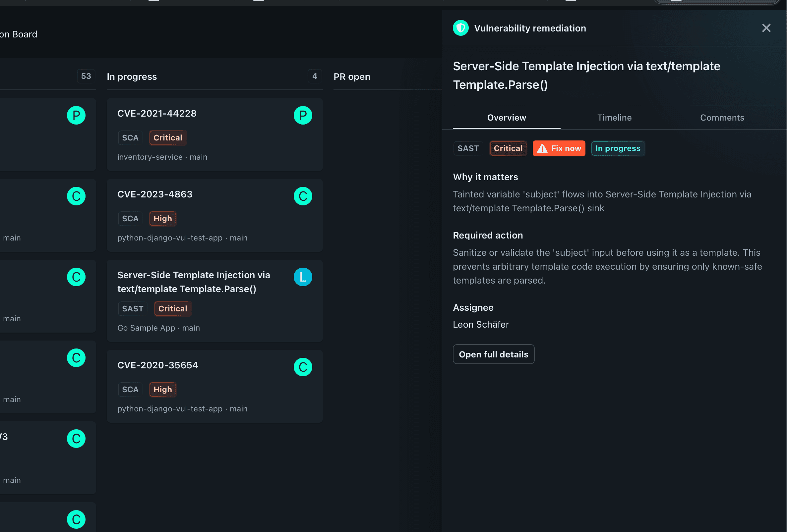Click the High badge on CVE-2020-35654 card
This screenshot has height=532, width=787.
pos(162,390)
